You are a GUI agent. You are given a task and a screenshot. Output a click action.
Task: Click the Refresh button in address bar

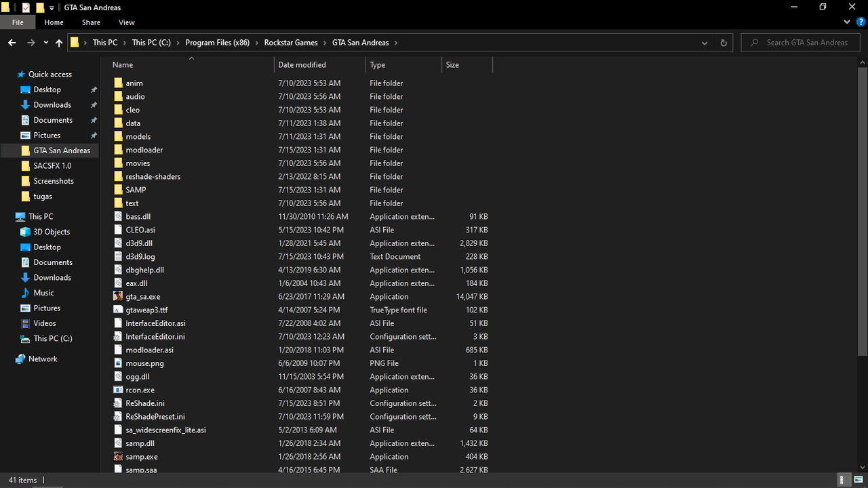(x=724, y=43)
